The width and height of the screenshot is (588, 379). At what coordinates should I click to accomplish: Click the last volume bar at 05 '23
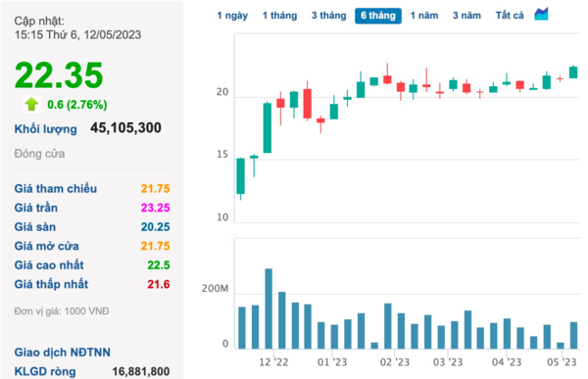[573, 335]
